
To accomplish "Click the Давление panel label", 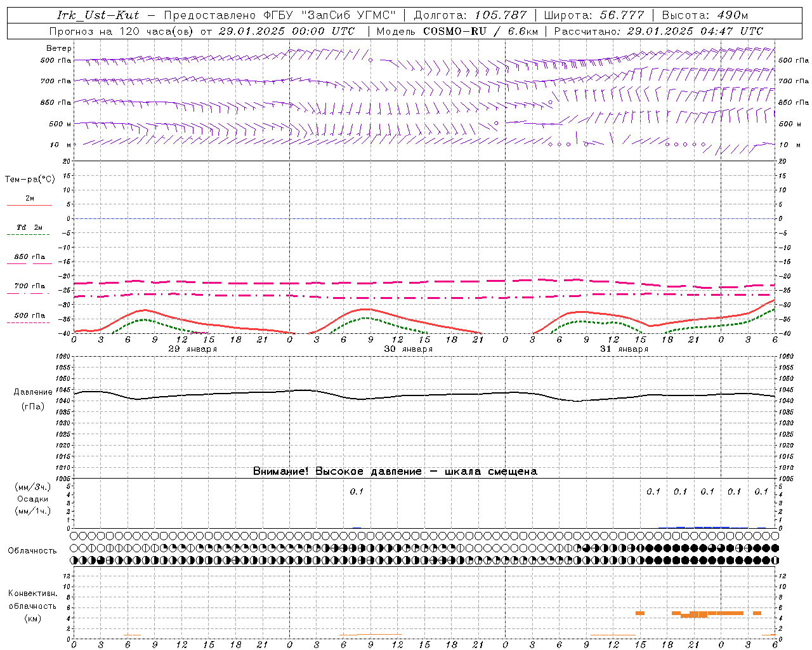I will tap(33, 392).
